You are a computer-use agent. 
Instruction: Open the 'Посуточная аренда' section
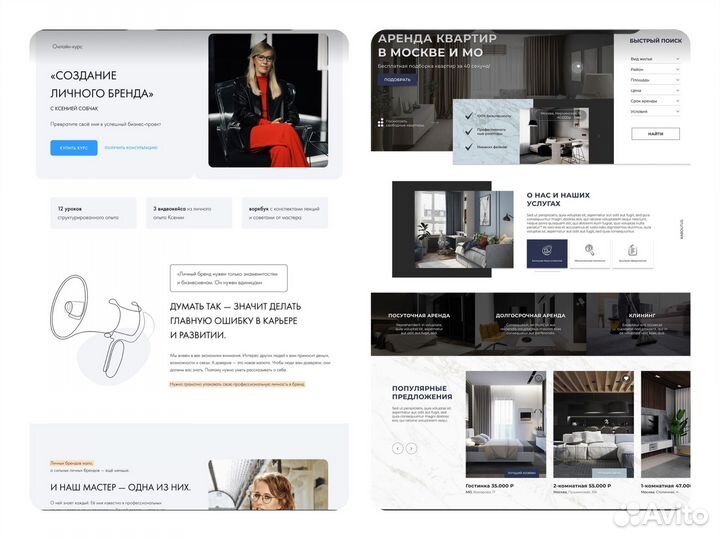(x=419, y=315)
